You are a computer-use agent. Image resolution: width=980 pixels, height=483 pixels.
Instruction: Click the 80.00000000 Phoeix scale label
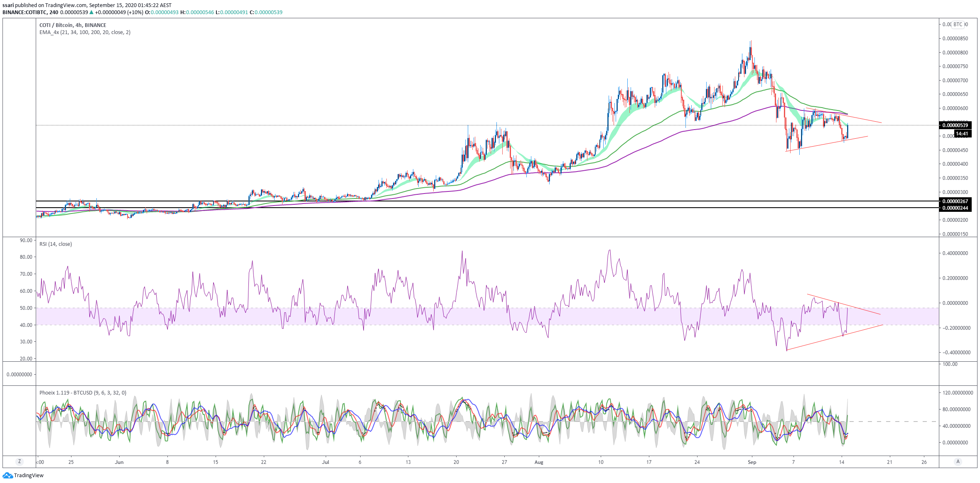pyautogui.click(x=956, y=409)
